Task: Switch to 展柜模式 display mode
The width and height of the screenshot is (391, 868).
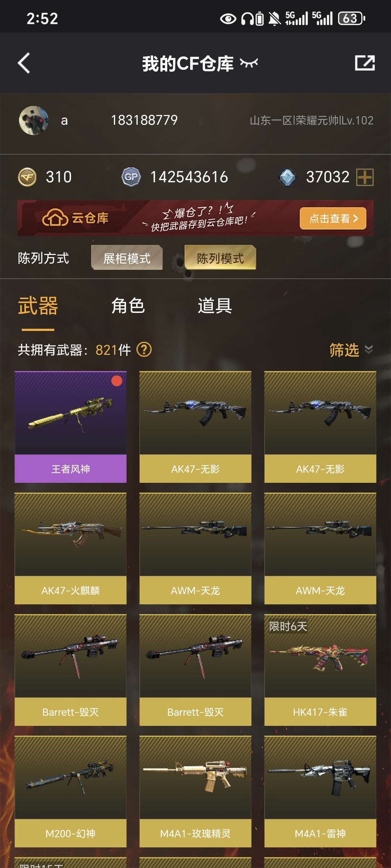Action: point(127,258)
